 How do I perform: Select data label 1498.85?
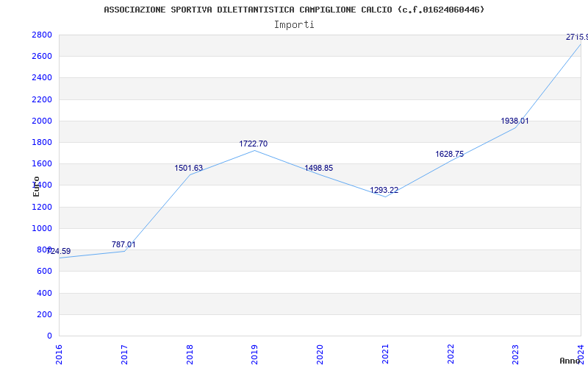tap(319, 168)
